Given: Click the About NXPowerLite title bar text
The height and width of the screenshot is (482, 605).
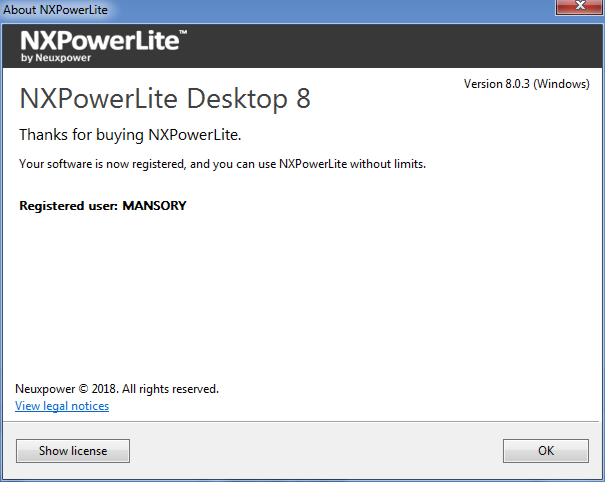Looking at the screenshot, I should click(56, 10).
